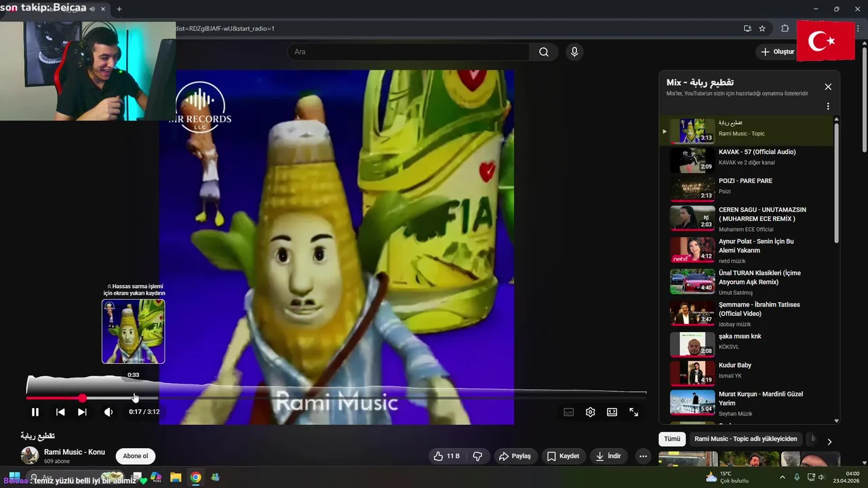Subscribe using Abone ol button
This screenshot has height=488, width=868.
(135, 456)
